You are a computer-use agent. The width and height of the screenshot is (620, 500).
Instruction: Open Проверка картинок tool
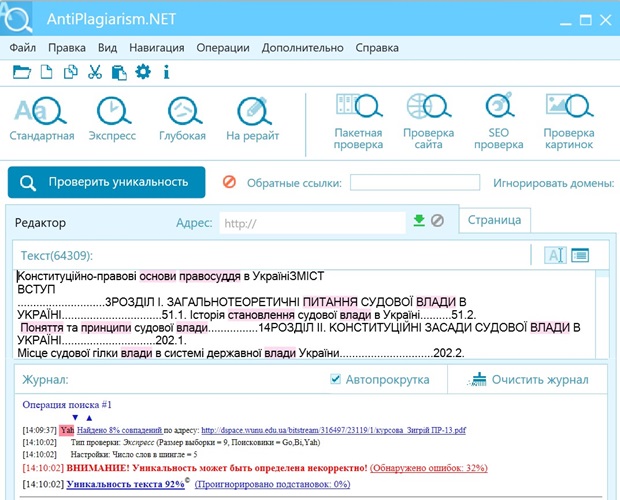[x=569, y=121]
